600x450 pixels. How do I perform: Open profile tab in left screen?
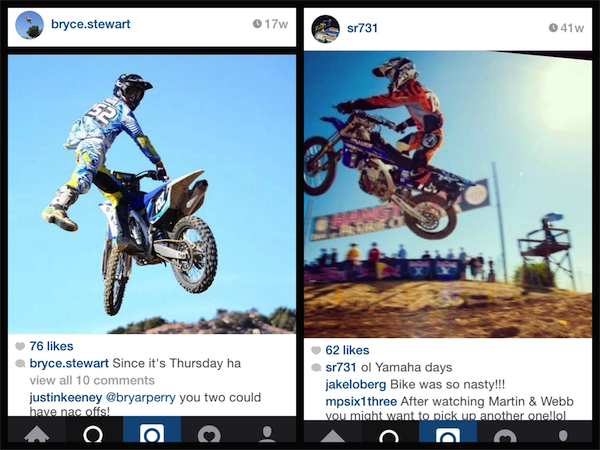267,432
